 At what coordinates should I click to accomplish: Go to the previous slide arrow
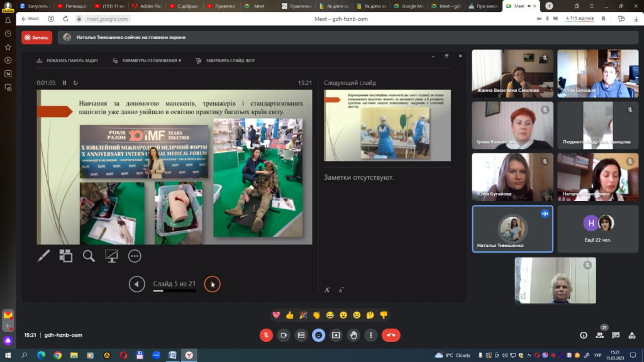tap(136, 284)
